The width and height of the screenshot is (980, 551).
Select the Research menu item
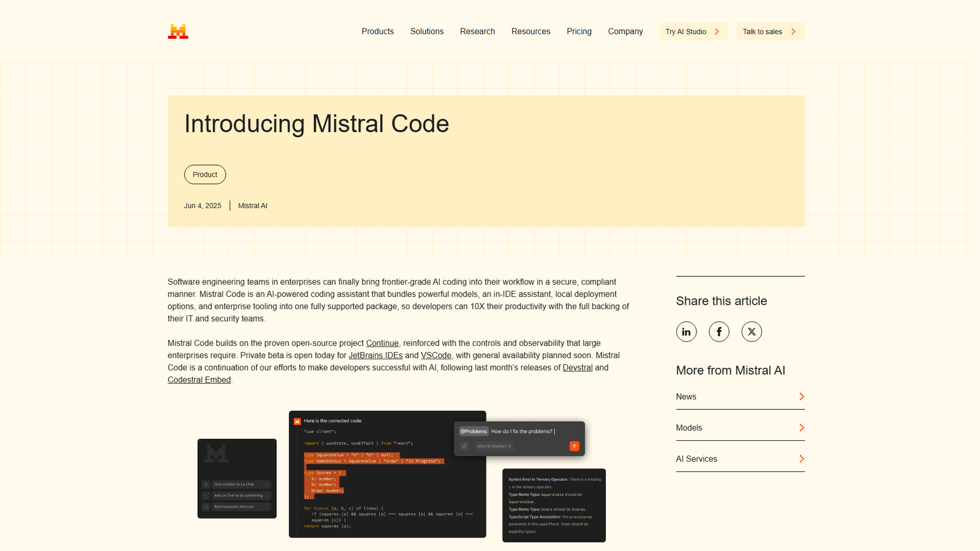[x=477, y=31]
